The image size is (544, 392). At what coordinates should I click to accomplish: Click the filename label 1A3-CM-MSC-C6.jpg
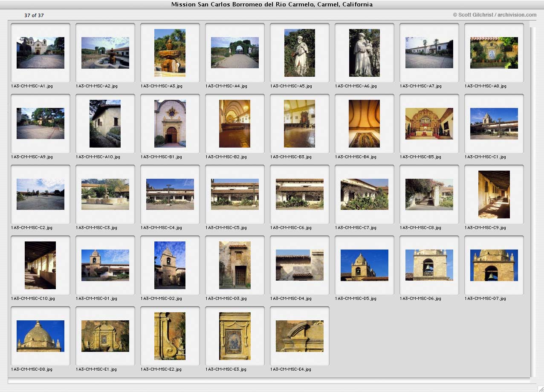pos(291,228)
